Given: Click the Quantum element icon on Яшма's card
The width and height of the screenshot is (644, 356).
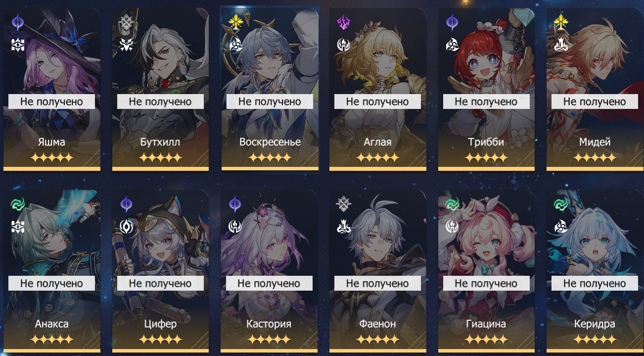Looking at the screenshot, I should (18, 22).
